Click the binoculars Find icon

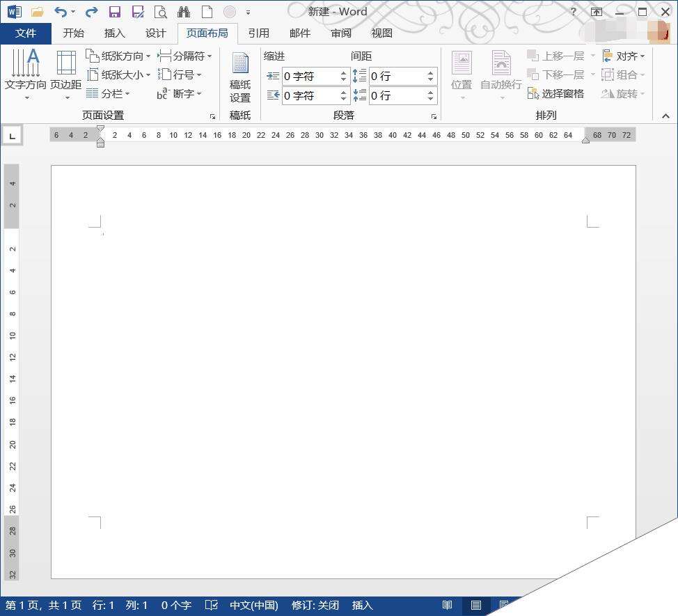click(184, 12)
